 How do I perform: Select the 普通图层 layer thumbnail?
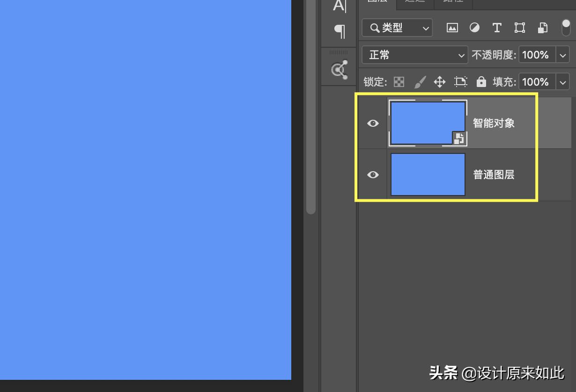(x=428, y=174)
